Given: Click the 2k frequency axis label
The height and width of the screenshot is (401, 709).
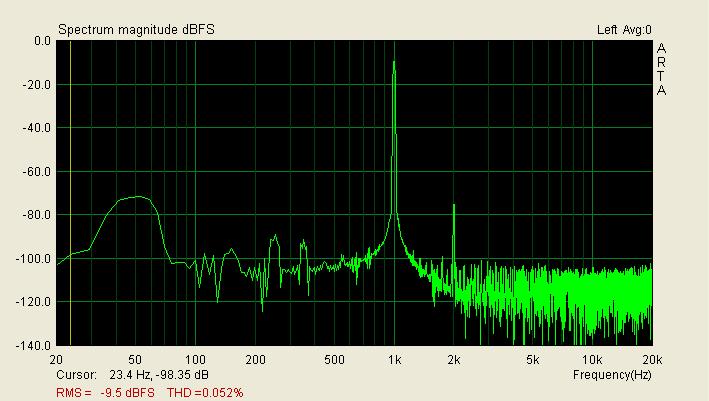Looking at the screenshot, I should pyautogui.click(x=454, y=360).
